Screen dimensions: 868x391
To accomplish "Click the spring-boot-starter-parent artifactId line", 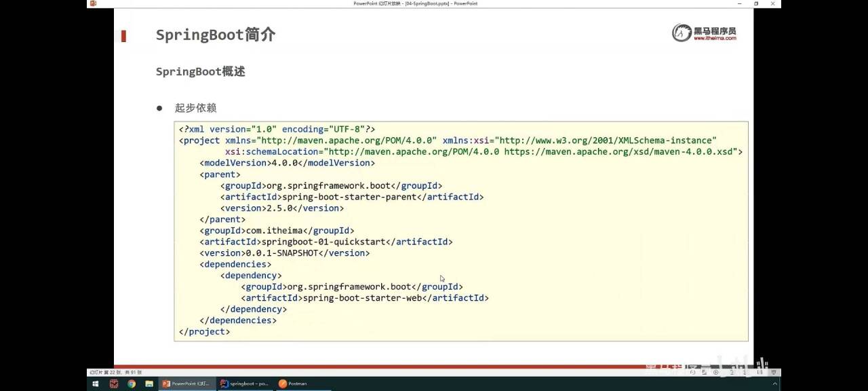I will [x=352, y=197].
